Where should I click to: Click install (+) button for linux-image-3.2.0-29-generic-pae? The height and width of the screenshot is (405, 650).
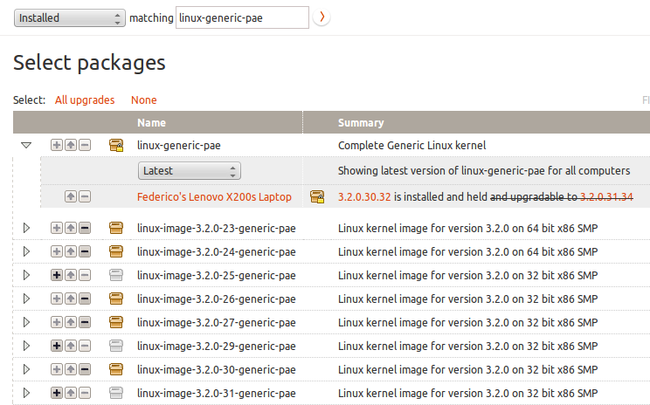pos(56,345)
